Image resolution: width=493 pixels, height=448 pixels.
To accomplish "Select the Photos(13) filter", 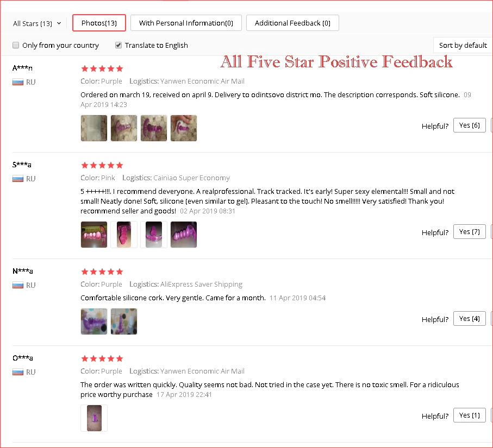I will tap(98, 23).
